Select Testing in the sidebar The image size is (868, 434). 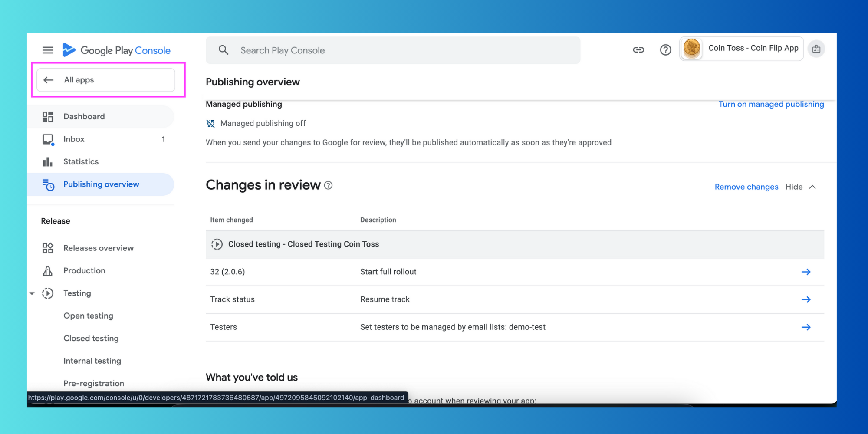pos(77,293)
